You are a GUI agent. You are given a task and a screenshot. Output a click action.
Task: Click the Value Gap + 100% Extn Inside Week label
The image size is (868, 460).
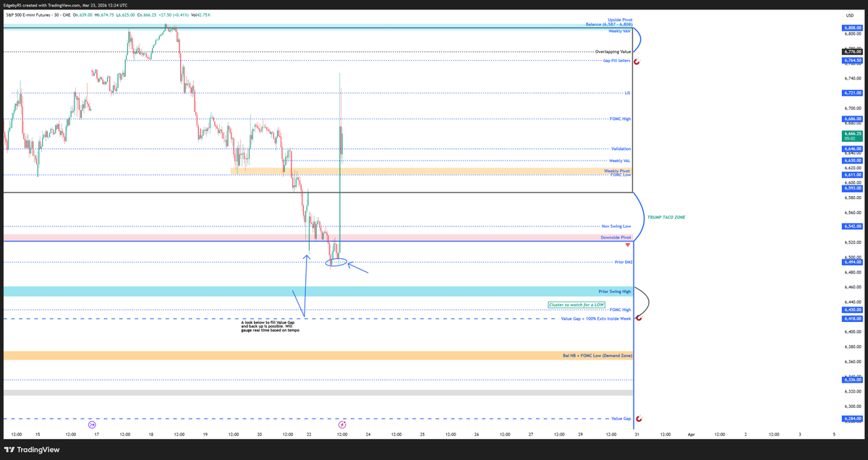596,318
